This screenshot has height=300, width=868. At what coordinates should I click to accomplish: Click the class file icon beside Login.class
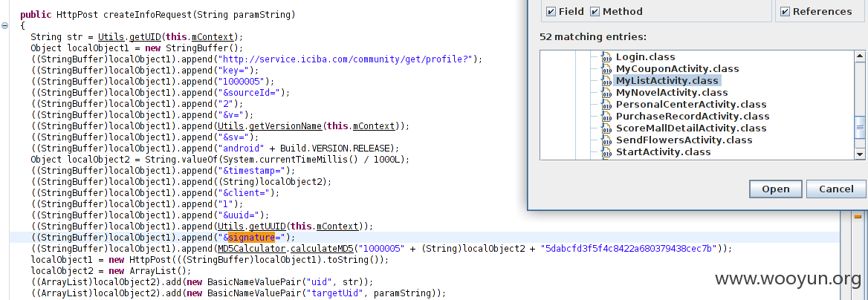pos(608,57)
